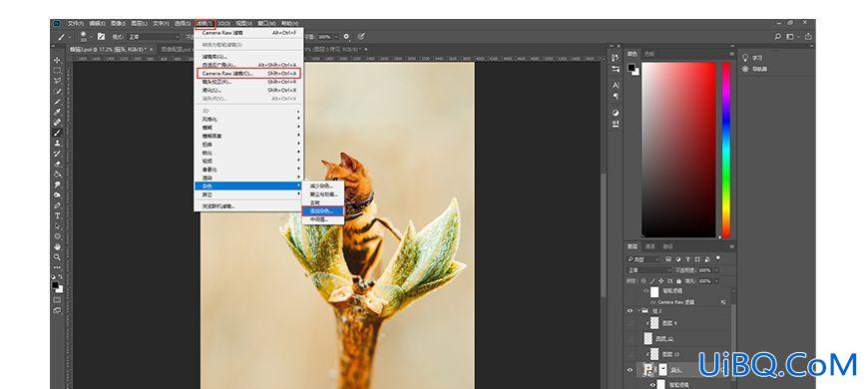Click the foreground color swatch in Color panel
Viewport: 868px width, 389px height.
click(632, 68)
